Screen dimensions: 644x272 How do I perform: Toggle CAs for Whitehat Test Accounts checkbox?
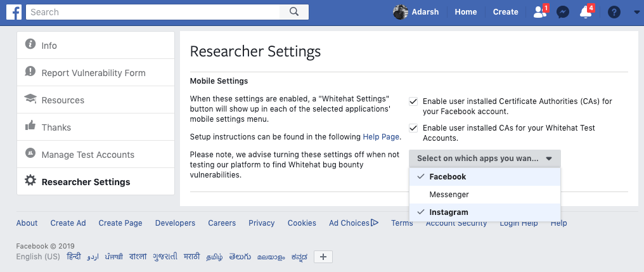tap(413, 128)
